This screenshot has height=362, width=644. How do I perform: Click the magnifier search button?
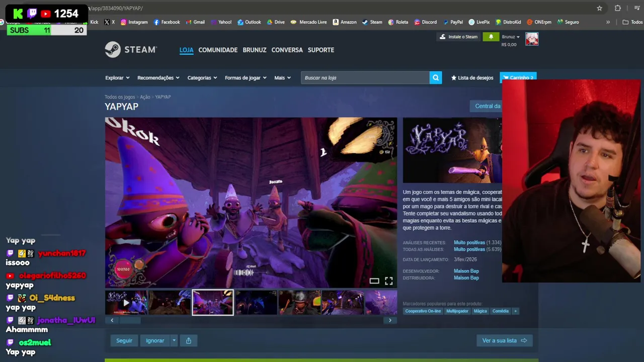click(x=436, y=77)
